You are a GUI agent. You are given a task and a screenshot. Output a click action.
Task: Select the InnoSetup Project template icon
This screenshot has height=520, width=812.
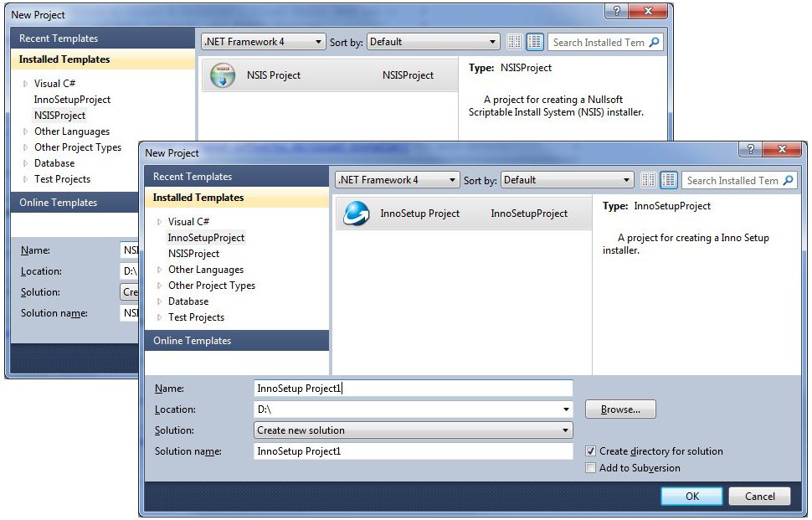click(357, 214)
